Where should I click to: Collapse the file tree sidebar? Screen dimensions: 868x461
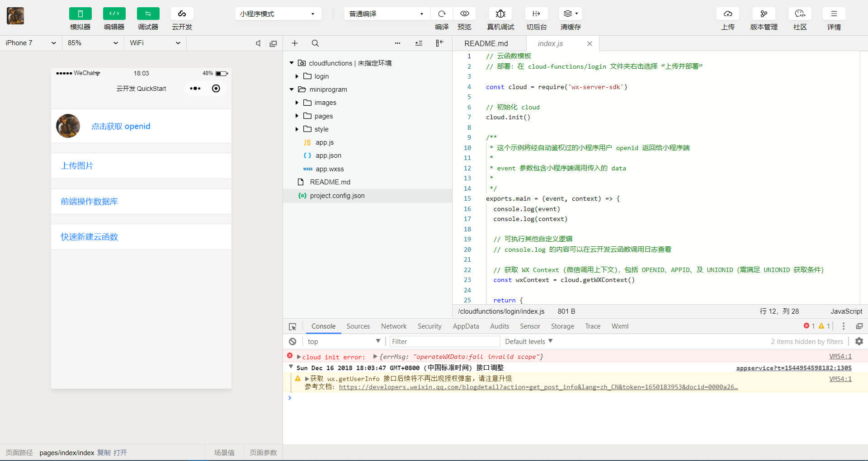(439, 43)
